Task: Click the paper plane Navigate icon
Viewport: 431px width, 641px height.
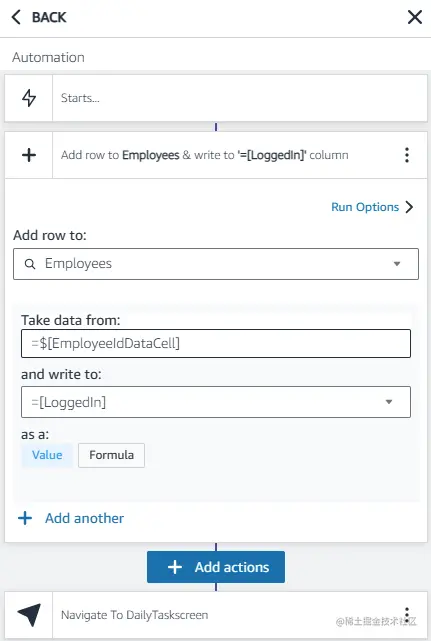Action: [x=29, y=614]
